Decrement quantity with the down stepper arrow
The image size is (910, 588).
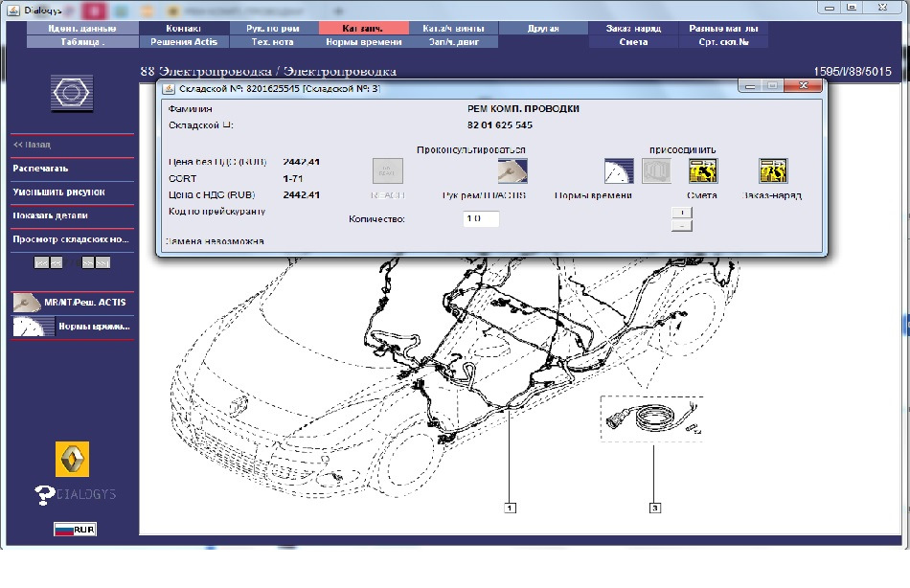pyautogui.click(x=680, y=224)
